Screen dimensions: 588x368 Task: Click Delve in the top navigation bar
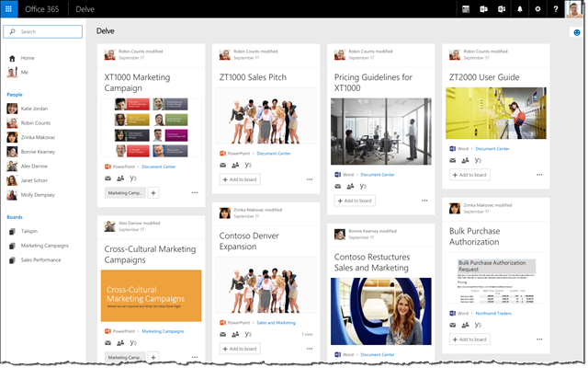point(85,9)
